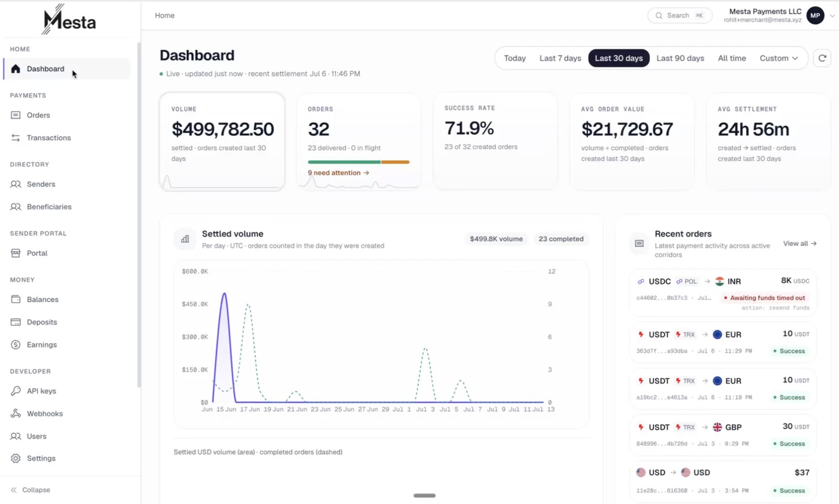Viewport: 839px width, 504px height.
Task: Click the Avg Order Value card
Action: (x=632, y=141)
